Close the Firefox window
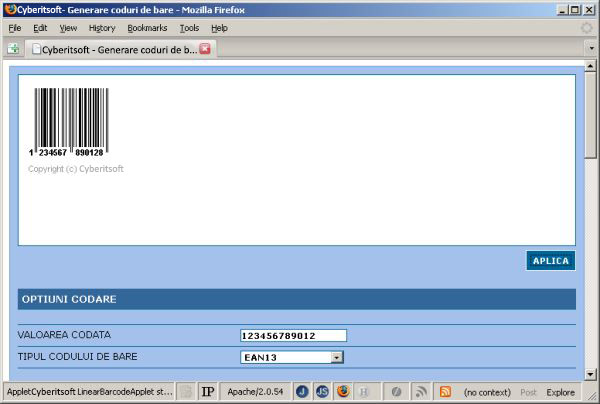Screen dimensions: 600x404 tap(589, 10)
